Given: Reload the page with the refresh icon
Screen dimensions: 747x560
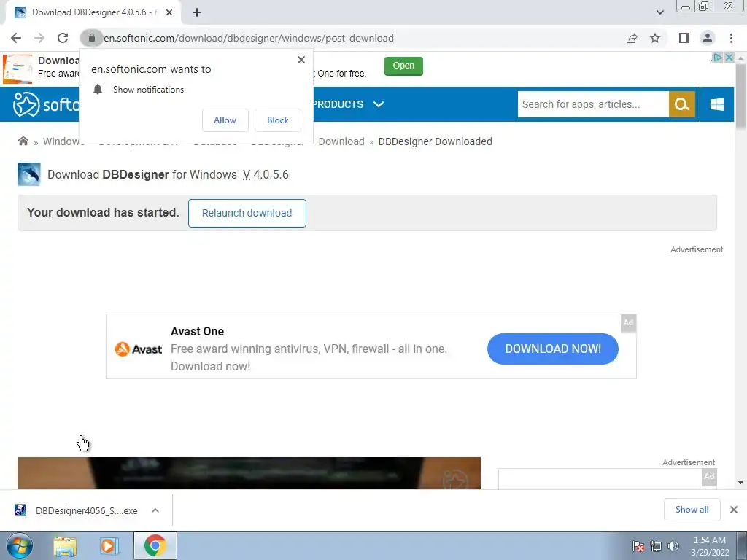Looking at the screenshot, I should 63,38.
